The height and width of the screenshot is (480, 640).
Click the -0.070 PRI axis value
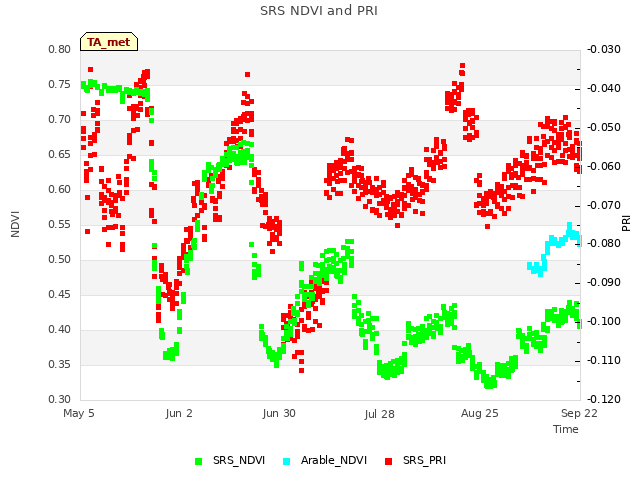point(604,205)
